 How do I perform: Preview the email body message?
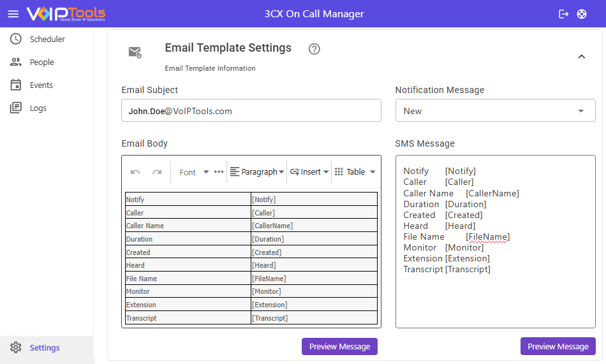[339, 346]
